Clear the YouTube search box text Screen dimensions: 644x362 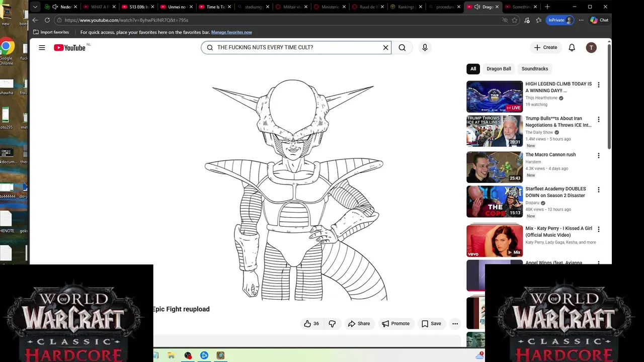click(x=385, y=48)
